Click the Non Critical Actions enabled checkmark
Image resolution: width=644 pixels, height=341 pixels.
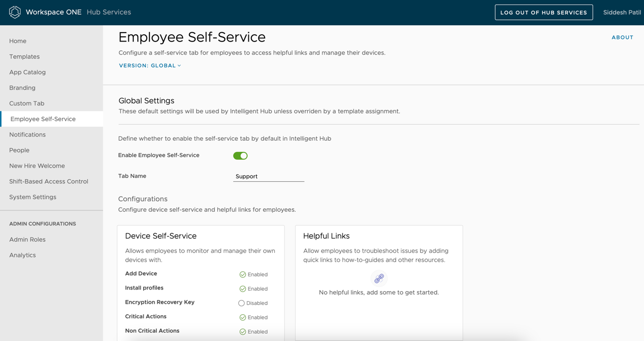click(243, 332)
